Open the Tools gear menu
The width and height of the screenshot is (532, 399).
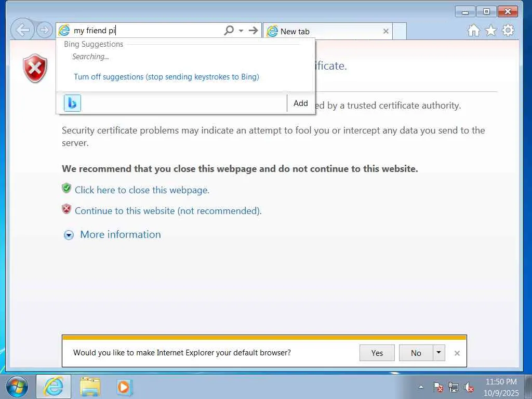[508, 31]
